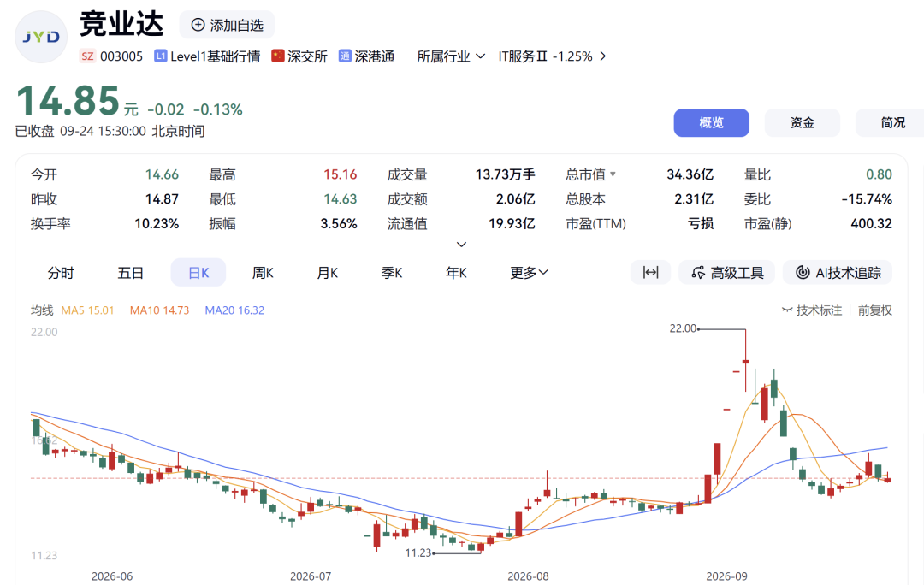924x585 pixels.
Task: Open 高级工具 advanced tools
Action: 727,272
